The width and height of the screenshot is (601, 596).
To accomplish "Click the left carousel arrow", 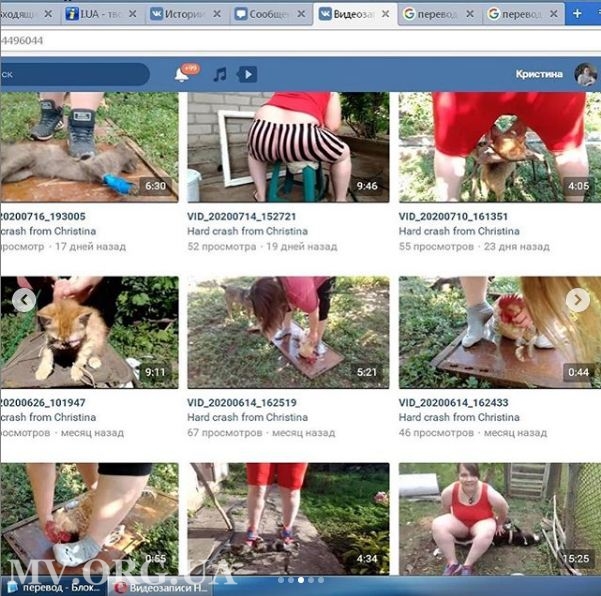I will (24, 299).
